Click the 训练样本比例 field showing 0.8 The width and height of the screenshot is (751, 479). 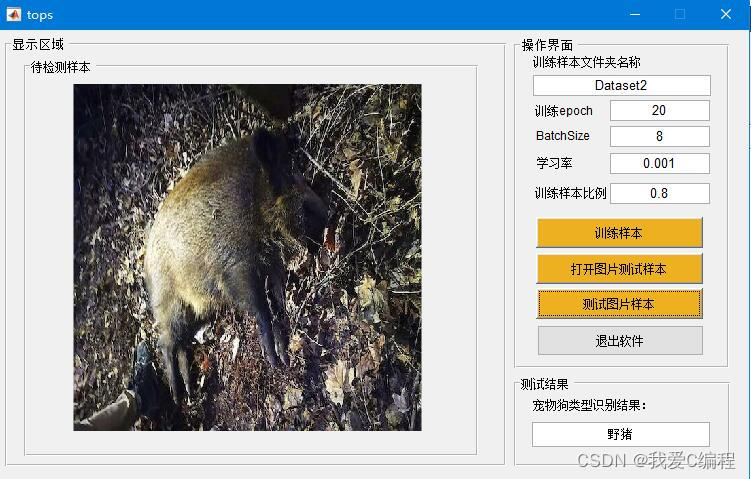pyautogui.click(x=660, y=194)
